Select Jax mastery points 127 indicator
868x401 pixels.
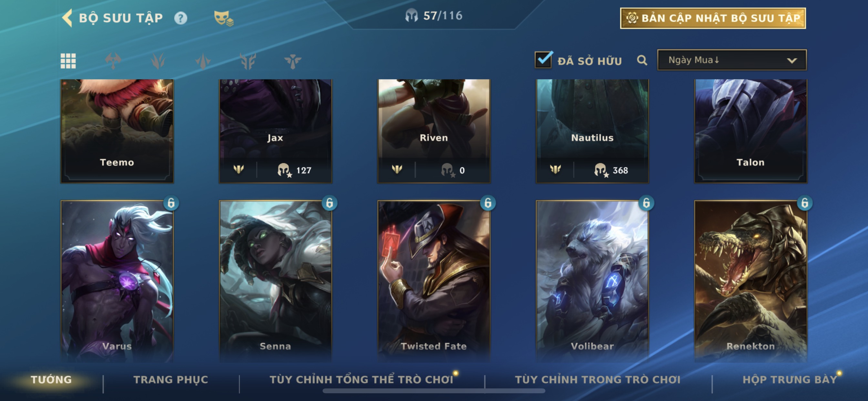point(294,170)
